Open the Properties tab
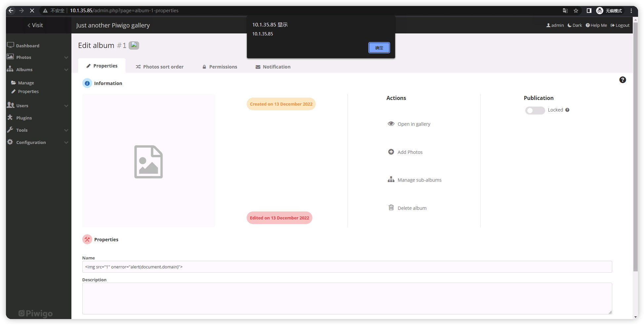This screenshot has width=644, height=325. click(x=102, y=66)
